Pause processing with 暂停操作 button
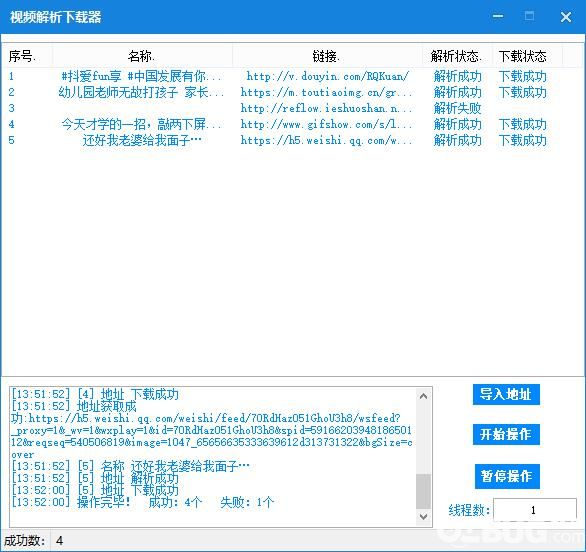The height and width of the screenshot is (552, 586). (x=507, y=476)
